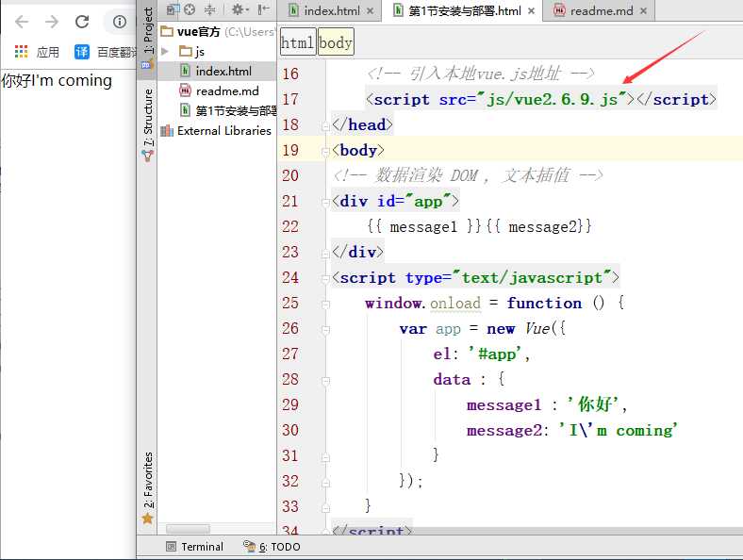
Task: Switch to the 第1节安装与部署.html editor tab
Action: pos(464,10)
